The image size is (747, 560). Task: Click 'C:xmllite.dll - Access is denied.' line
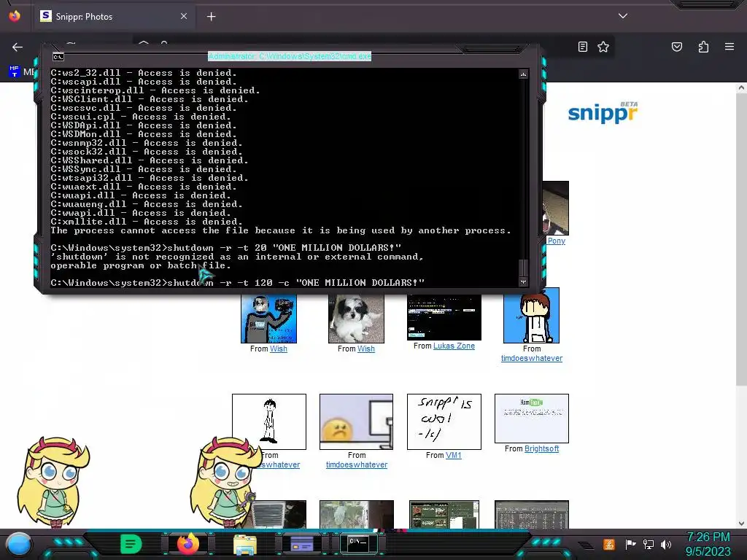click(x=147, y=222)
